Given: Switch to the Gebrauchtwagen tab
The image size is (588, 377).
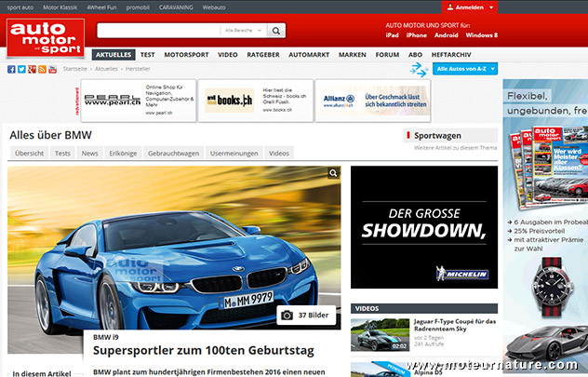Looking at the screenshot, I should coord(173,153).
